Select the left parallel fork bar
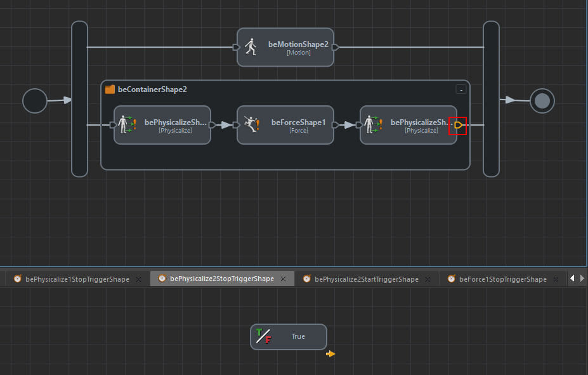Image resolution: width=588 pixels, height=375 pixels. [79, 99]
